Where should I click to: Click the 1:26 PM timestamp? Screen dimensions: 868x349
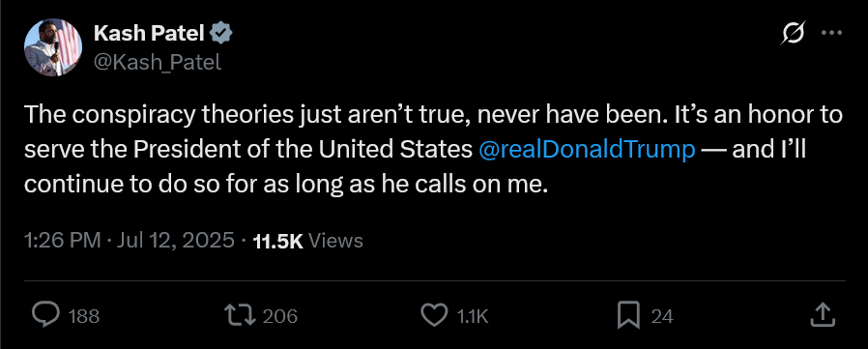click(x=63, y=241)
